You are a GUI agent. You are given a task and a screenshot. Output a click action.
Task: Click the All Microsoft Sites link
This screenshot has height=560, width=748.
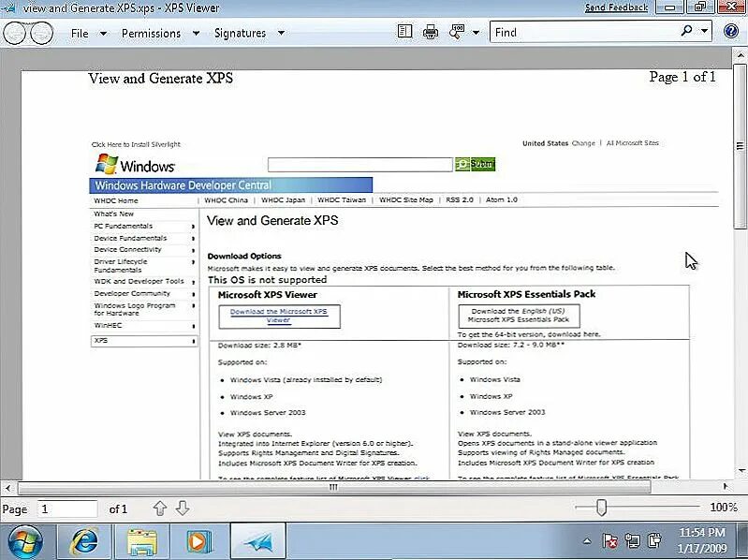click(x=632, y=143)
